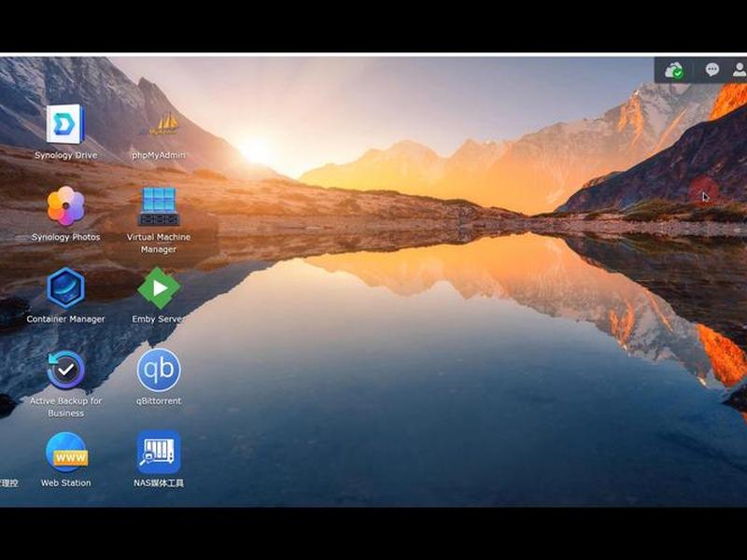Open the notifications speech bubble icon
Screen dimensions: 747x560
(x=712, y=70)
